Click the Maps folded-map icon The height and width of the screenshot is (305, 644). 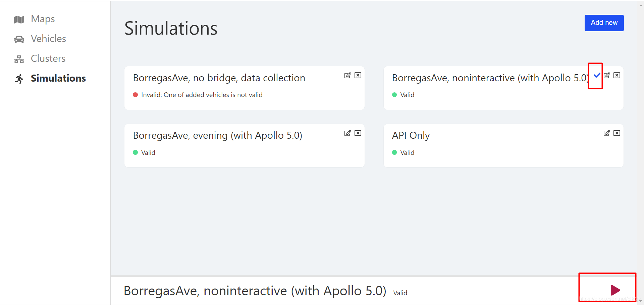(x=19, y=19)
